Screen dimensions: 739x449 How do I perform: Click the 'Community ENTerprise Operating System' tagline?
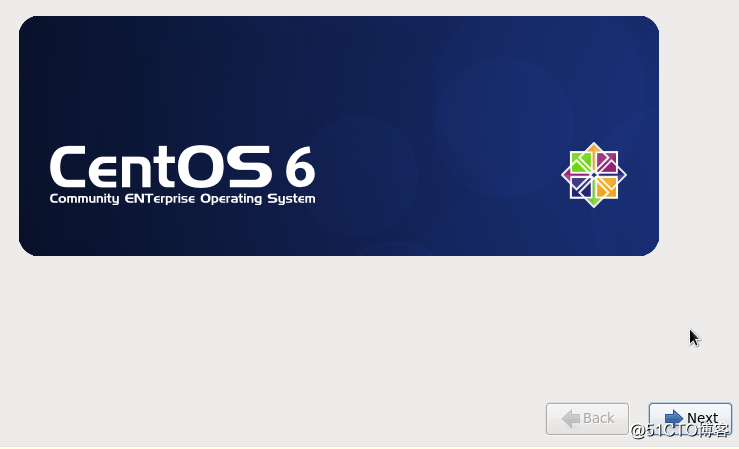pyautogui.click(x=182, y=199)
